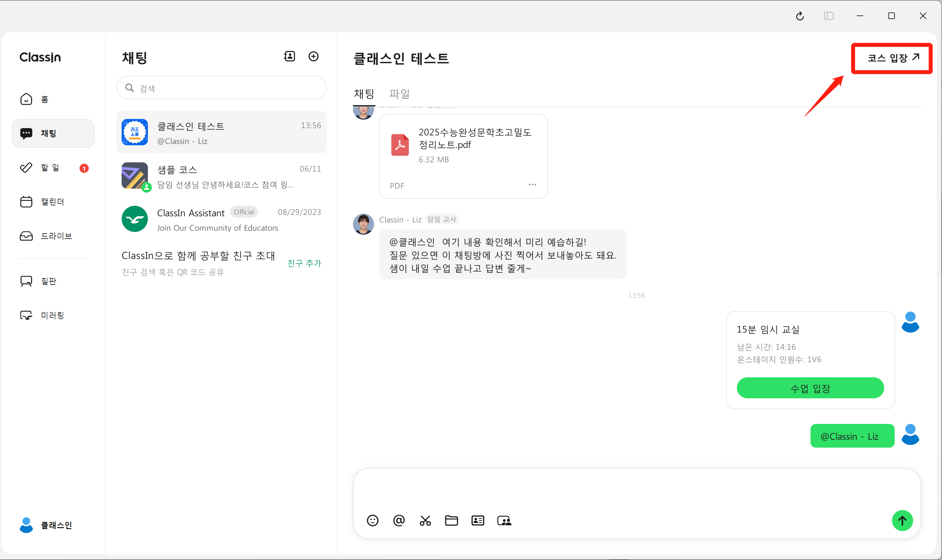Launch the 칠판 (Blackboard) tool
942x560 pixels.
[53, 281]
